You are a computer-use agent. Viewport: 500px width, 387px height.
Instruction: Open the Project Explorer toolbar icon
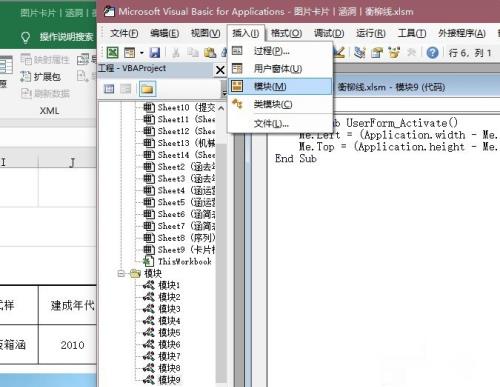(x=359, y=52)
